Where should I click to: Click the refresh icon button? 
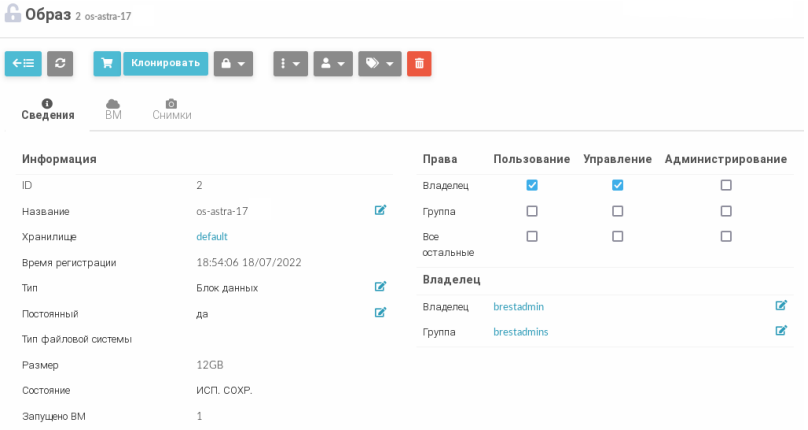coord(61,64)
